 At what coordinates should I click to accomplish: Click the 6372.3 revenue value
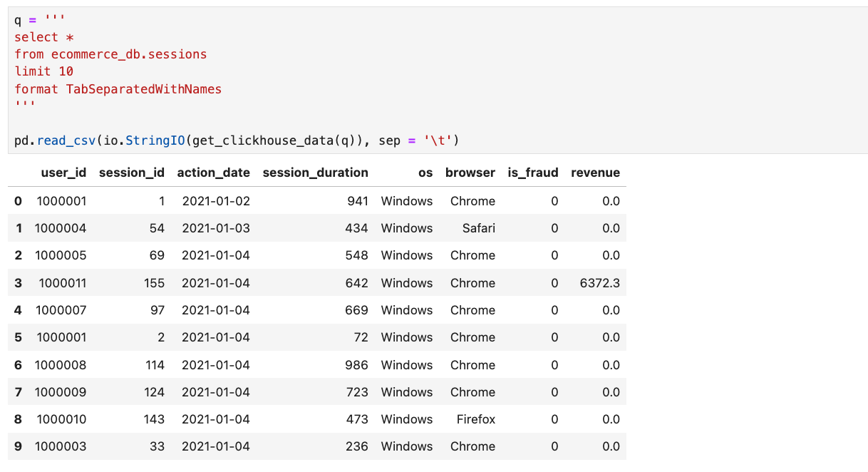[x=599, y=283]
